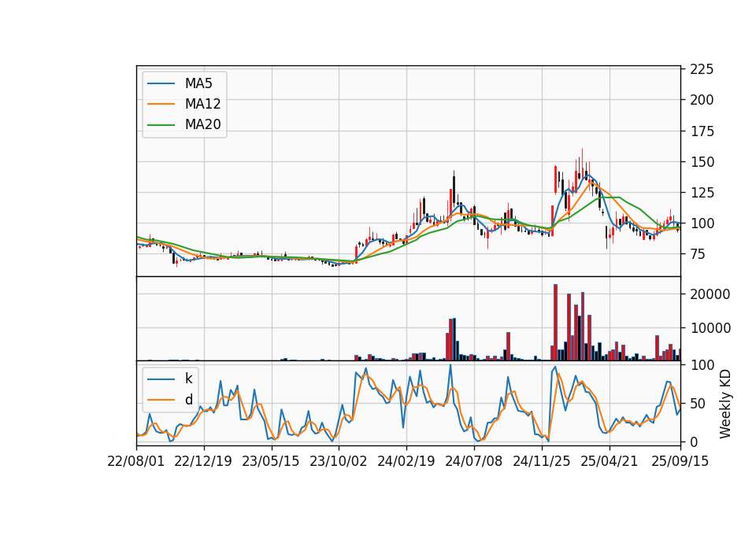Click the 225 price axis label
Image resolution: width=756 pixels, height=543 pixels.
pyautogui.click(x=702, y=69)
